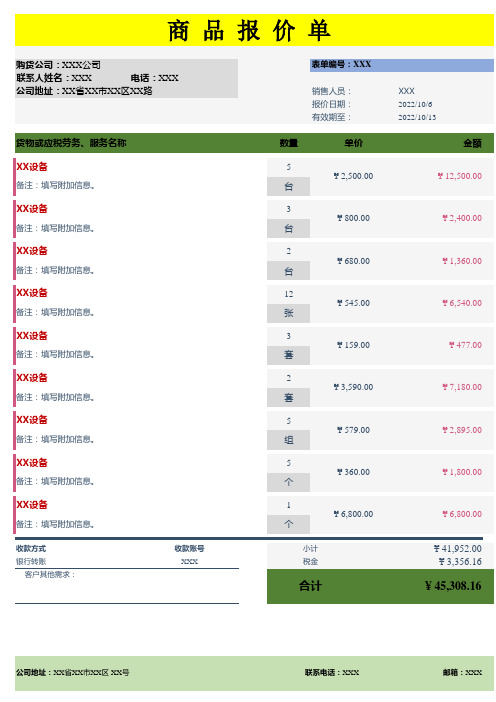Click the unit price ¥3,590.00 cell
The image size is (496, 702).
tap(353, 387)
